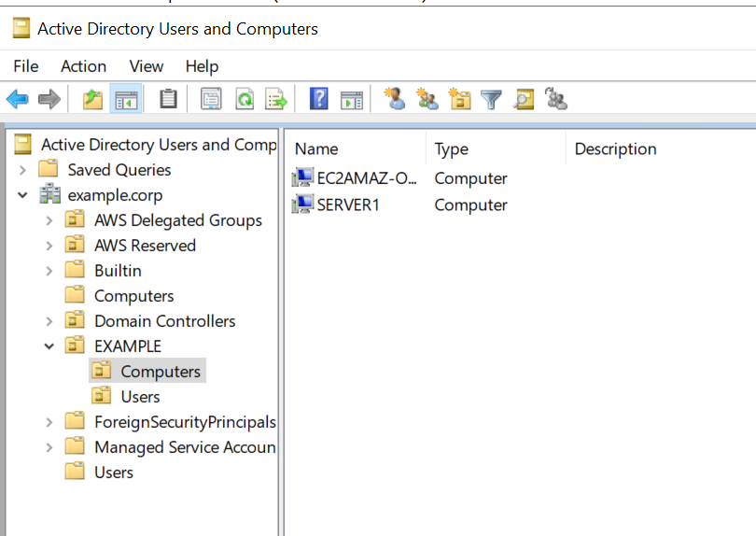Open the Help menu
The height and width of the screenshot is (536, 756).
(202, 66)
